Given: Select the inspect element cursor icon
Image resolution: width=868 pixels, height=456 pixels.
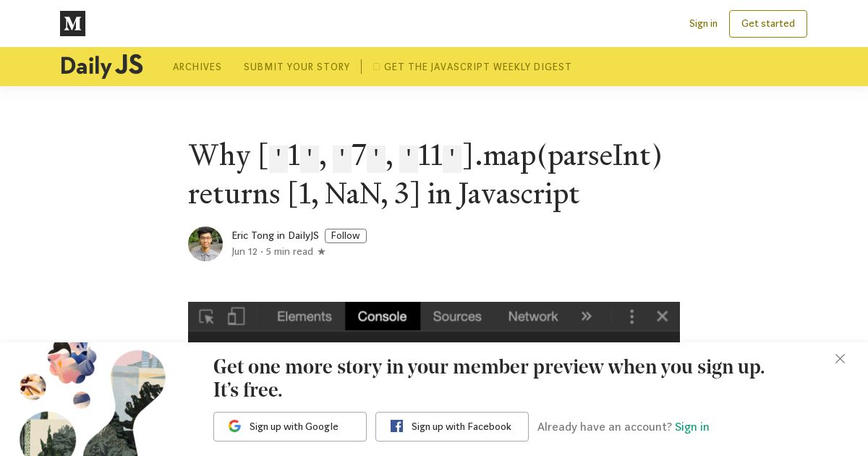Looking at the screenshot, I should click(206, 316).
